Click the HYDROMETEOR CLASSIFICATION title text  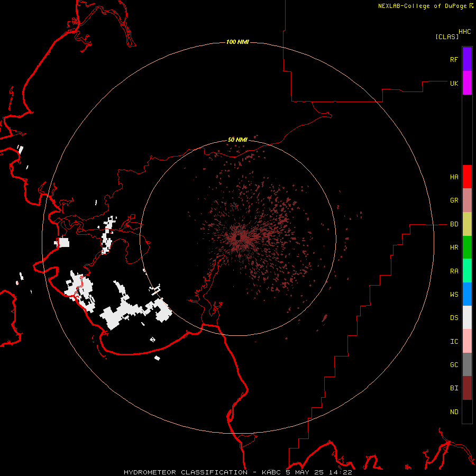pyautogui.click(x=186, y=472)
